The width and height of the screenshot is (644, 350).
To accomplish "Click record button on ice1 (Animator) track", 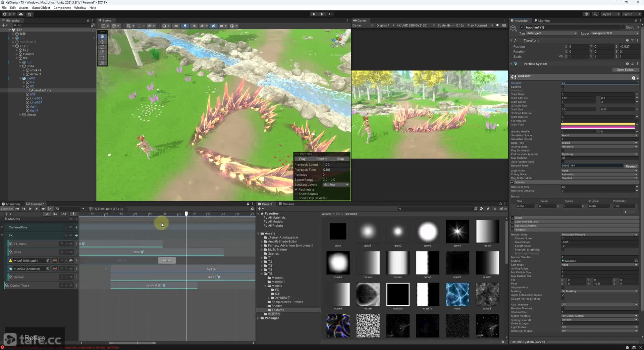I will (55, 260).
